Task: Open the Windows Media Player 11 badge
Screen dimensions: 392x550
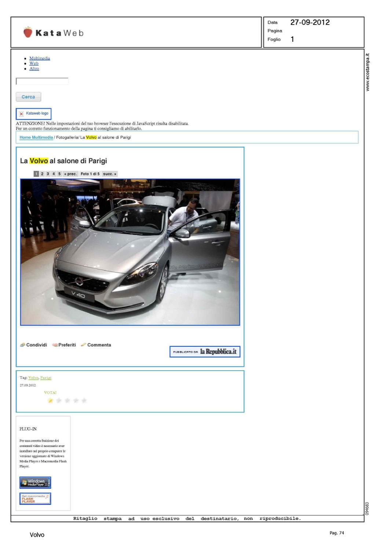Action: click(x=35, y=483)
